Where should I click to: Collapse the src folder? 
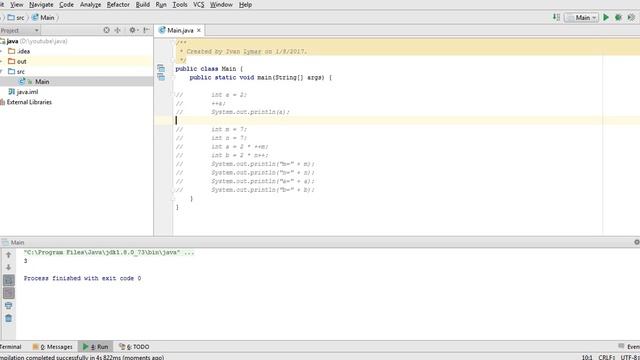pyautogui.click(x=2, y=72)
